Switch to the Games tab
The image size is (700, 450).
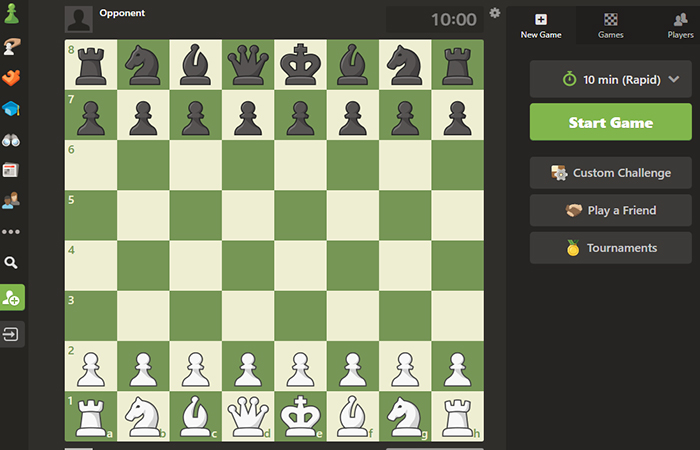(x=610, y=25)
